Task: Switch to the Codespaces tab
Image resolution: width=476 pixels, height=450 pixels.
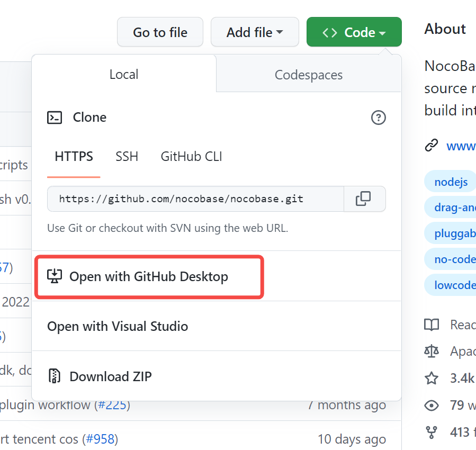Action: pos(308,75)
